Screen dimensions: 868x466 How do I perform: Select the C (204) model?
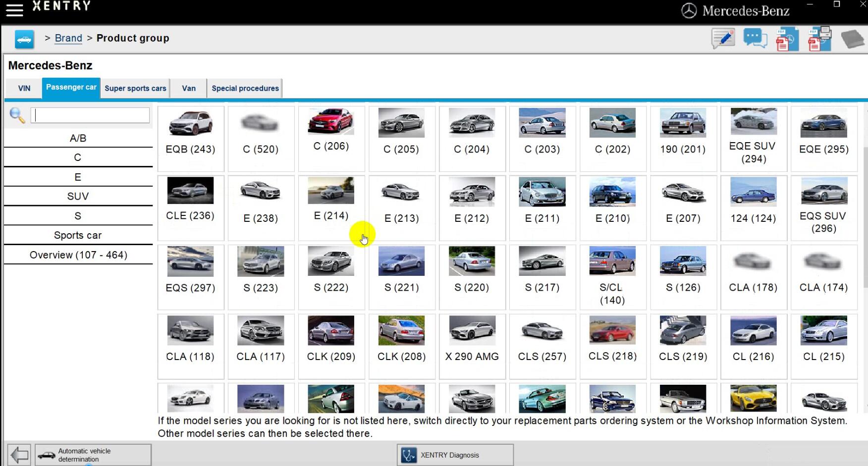[x=472, y=139]
